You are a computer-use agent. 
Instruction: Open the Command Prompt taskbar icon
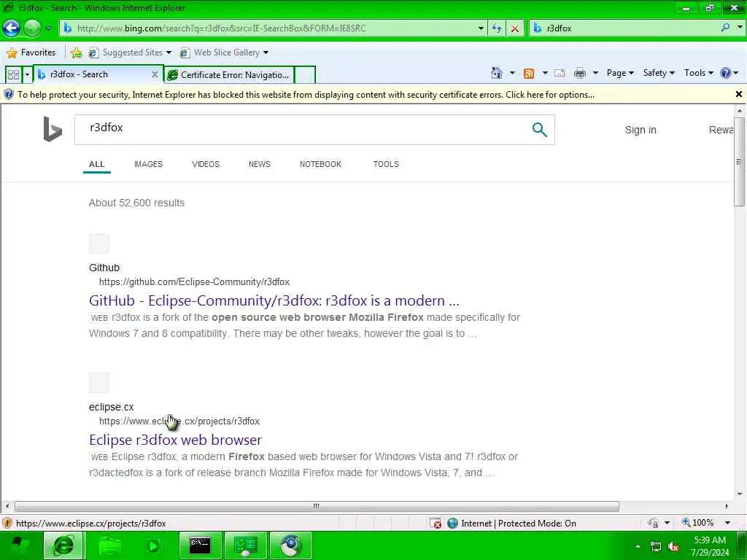coord(200,545)
